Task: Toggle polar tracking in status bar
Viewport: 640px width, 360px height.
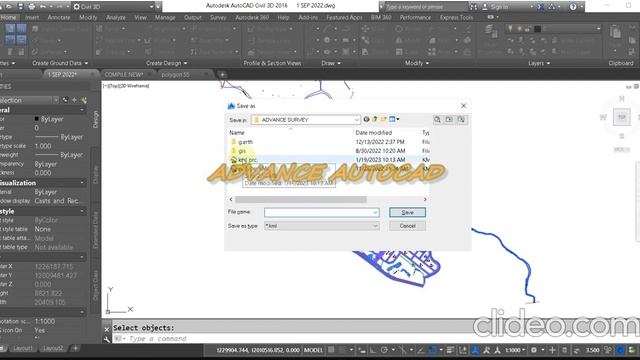Action: pos(384,350)
